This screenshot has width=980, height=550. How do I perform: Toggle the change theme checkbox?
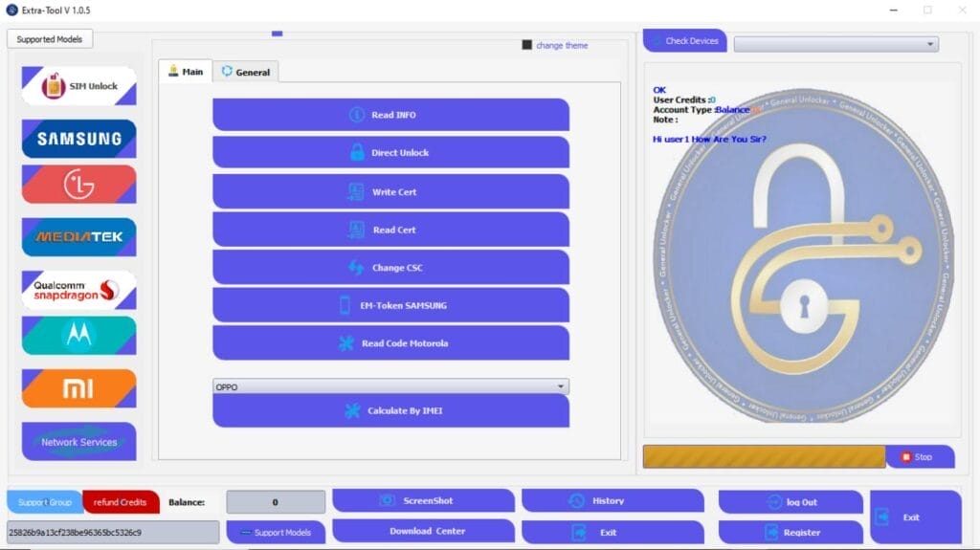pyautogui.click(x=526, y=45)
